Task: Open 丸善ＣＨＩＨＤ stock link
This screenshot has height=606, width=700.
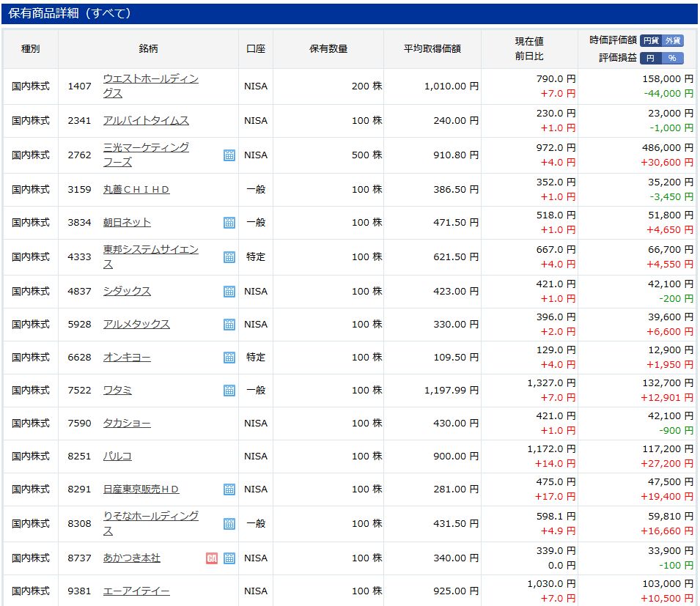Action: click(x=136, y=190)
